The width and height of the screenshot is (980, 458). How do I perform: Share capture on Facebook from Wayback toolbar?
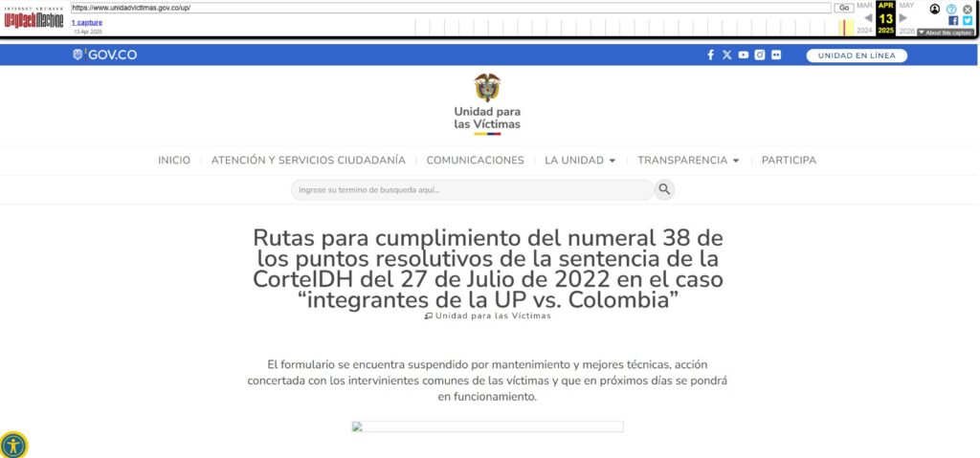[953, 21]
